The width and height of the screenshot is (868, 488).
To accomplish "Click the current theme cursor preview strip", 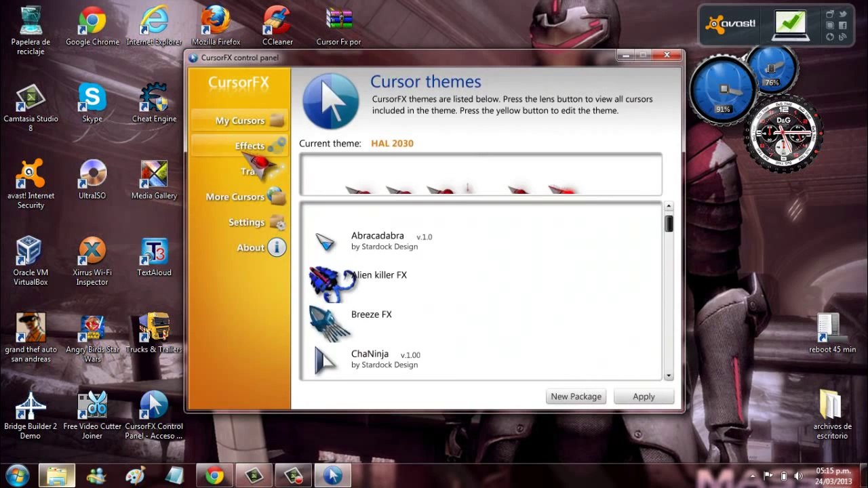I will point(481,175).
